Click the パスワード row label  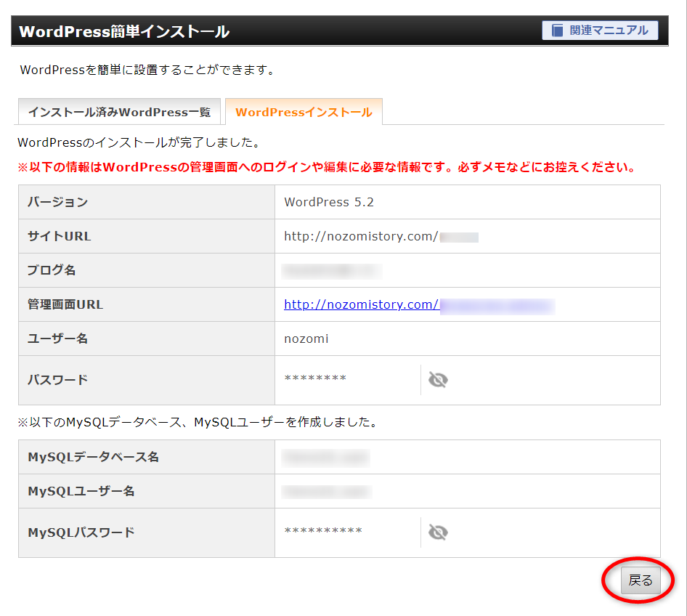click(58, 379)
